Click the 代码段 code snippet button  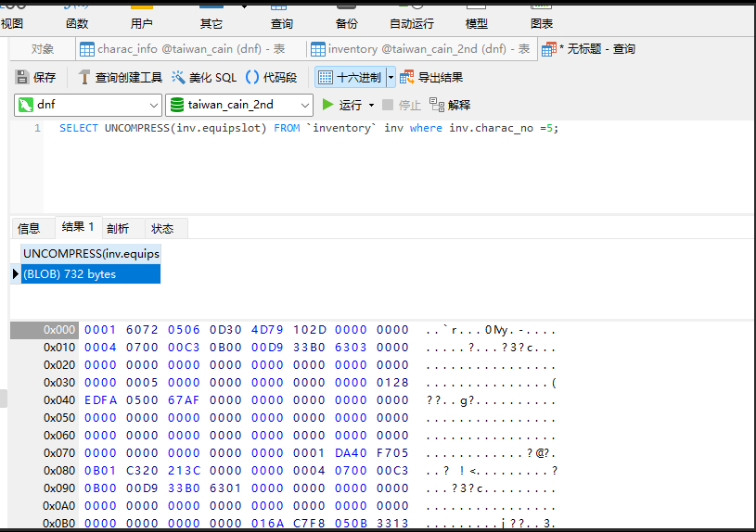coord(272,77)
